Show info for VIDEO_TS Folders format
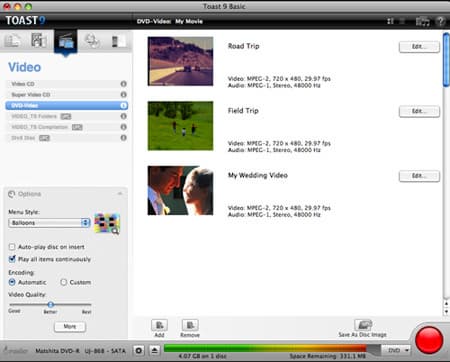The height and width of the screenshot is (362, 450). click(123, 116)
